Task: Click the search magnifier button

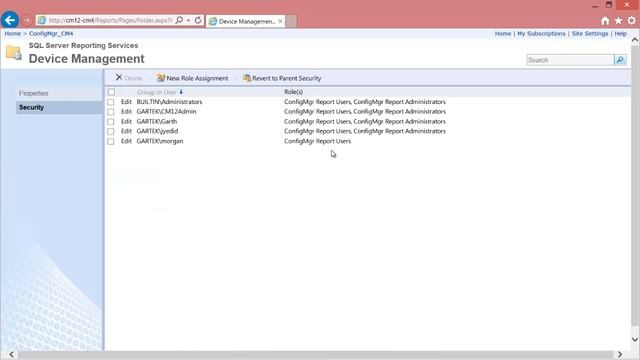Action: (620, 60)
